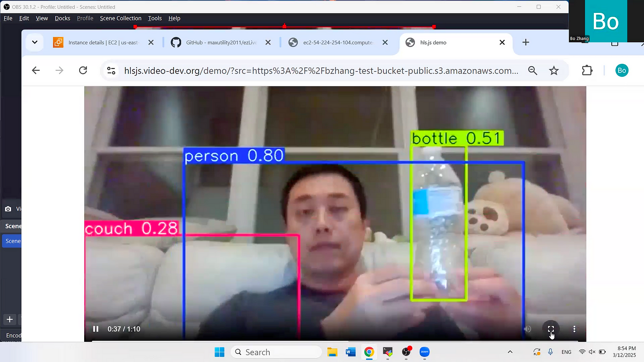Open File Explorer from the taskbar
The image size is (644, 362).
pos(332,352)
